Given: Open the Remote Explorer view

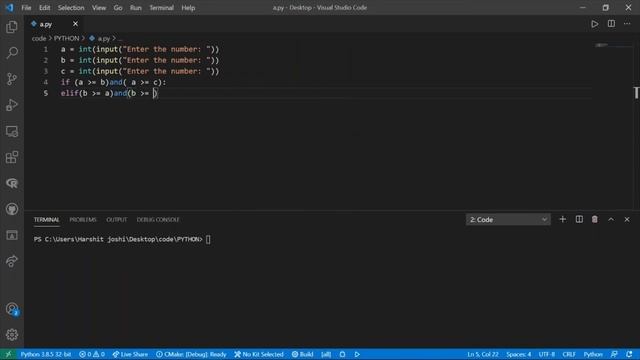Looking at the screenshot, I should (12, 131).
